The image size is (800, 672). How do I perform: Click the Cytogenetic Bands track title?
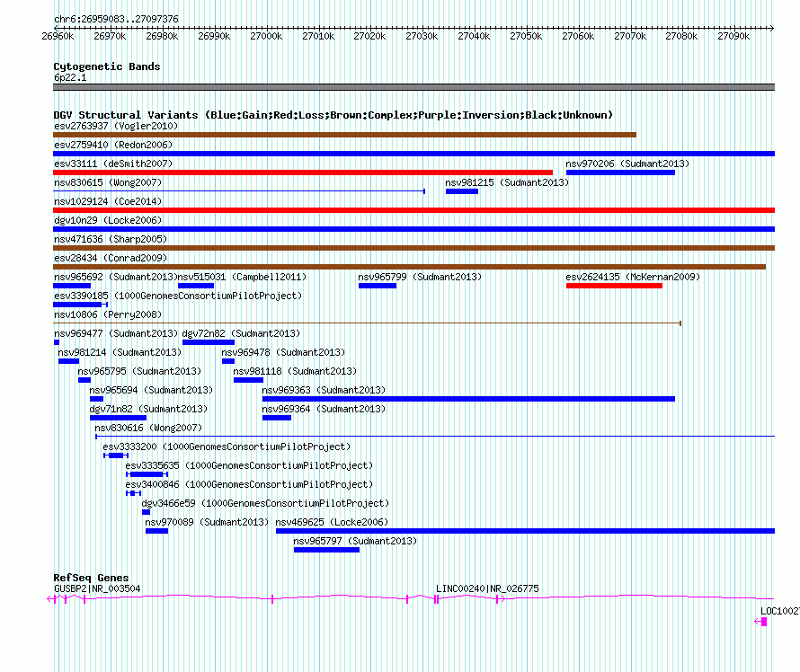click(x=107, y=66)
